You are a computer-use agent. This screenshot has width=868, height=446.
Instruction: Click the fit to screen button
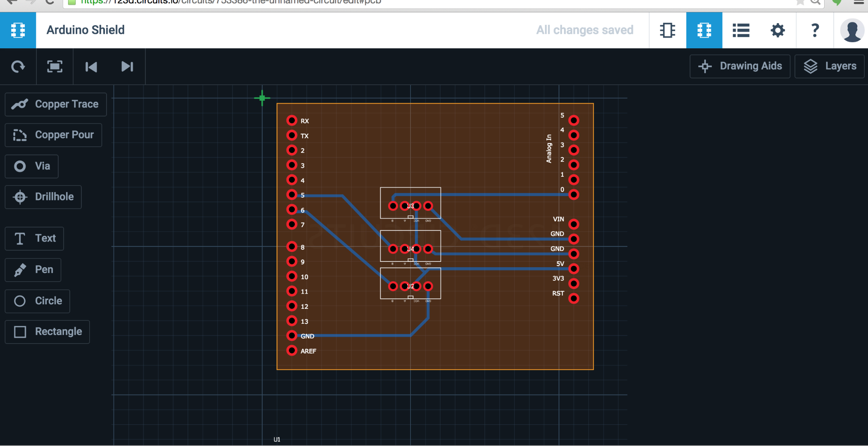pyautogui.click(x=55, y=66)
